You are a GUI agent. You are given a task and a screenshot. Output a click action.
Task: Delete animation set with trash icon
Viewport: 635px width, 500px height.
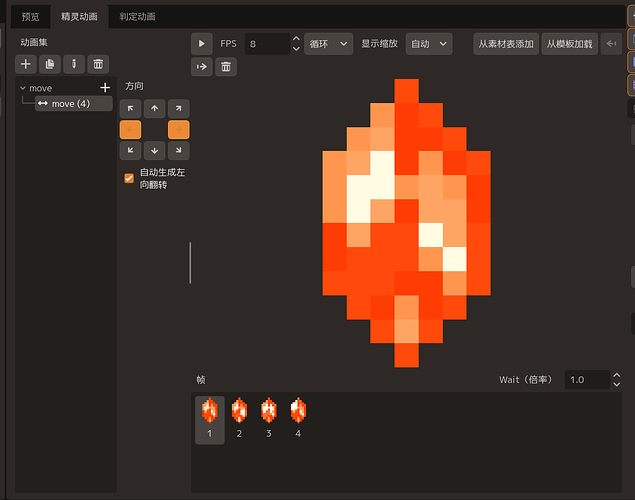click(x=98, y=64)
